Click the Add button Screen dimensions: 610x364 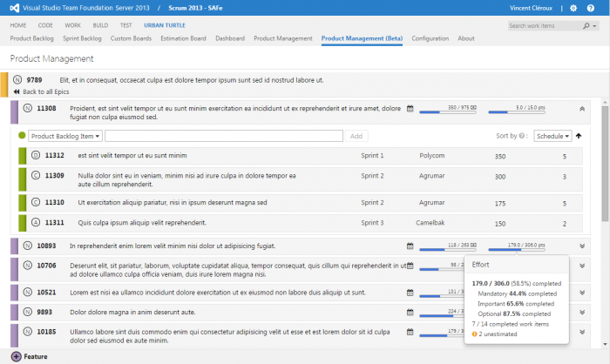(x=356, y=136)
